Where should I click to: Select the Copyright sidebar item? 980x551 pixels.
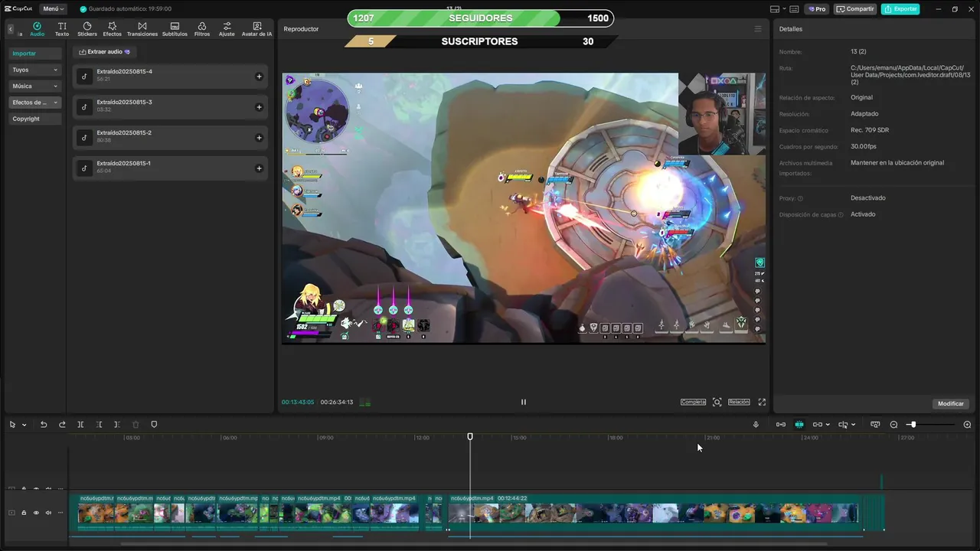click(35, 119)
